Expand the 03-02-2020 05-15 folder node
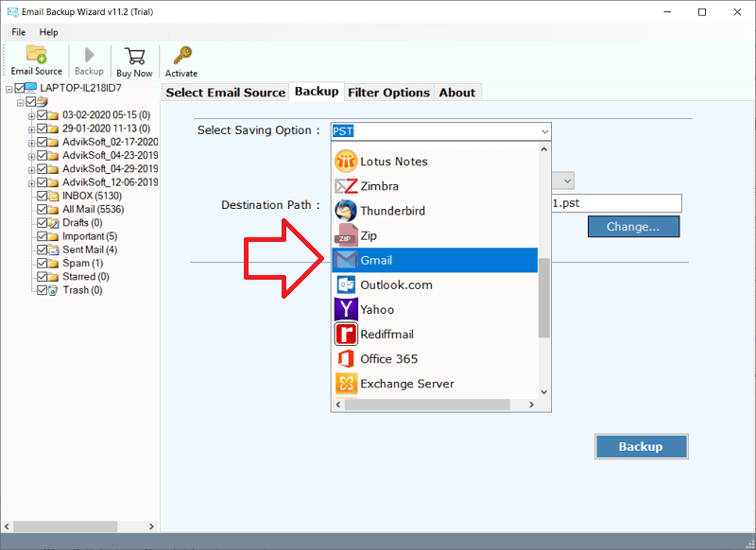The height and width of the screenshot is (550, 756). pyautogui.click(x=31, y=116)
